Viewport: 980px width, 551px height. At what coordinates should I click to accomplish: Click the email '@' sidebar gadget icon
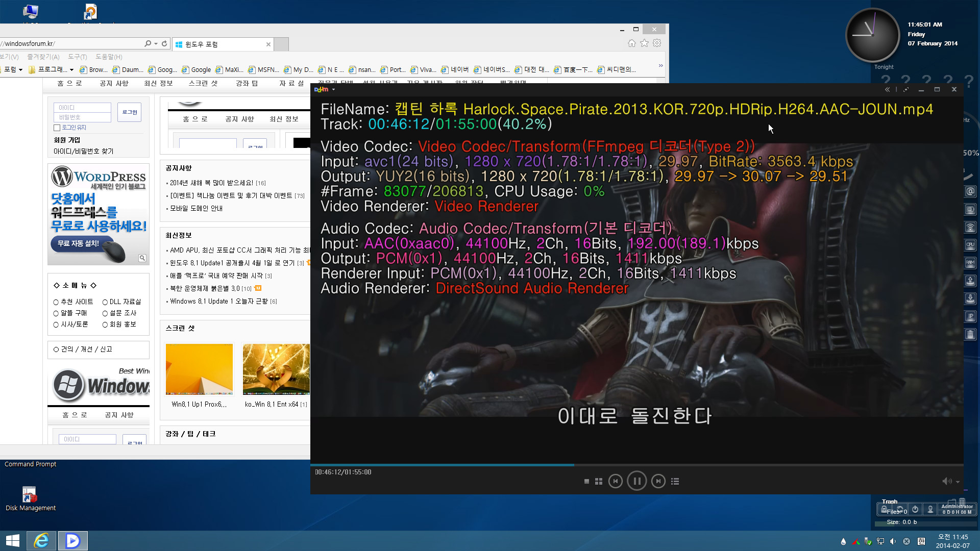point(970,191)
